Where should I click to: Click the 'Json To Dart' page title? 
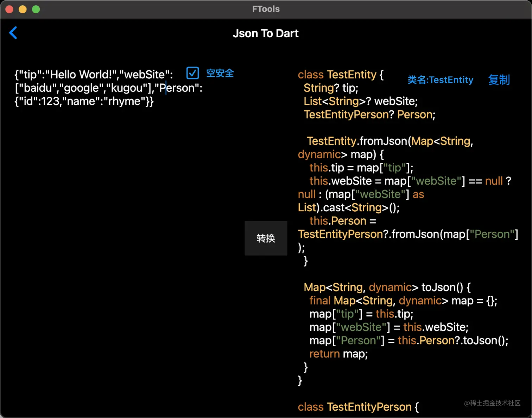click(x=266, y=33)
